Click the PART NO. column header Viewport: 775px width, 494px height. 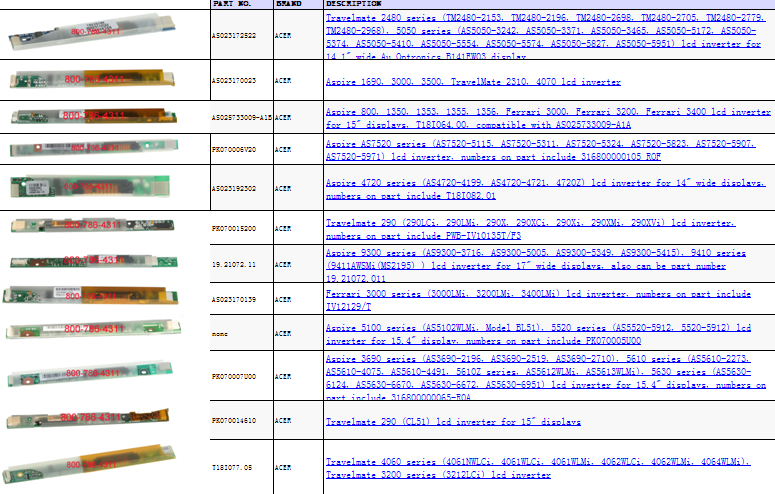click(x=232, y=3)
